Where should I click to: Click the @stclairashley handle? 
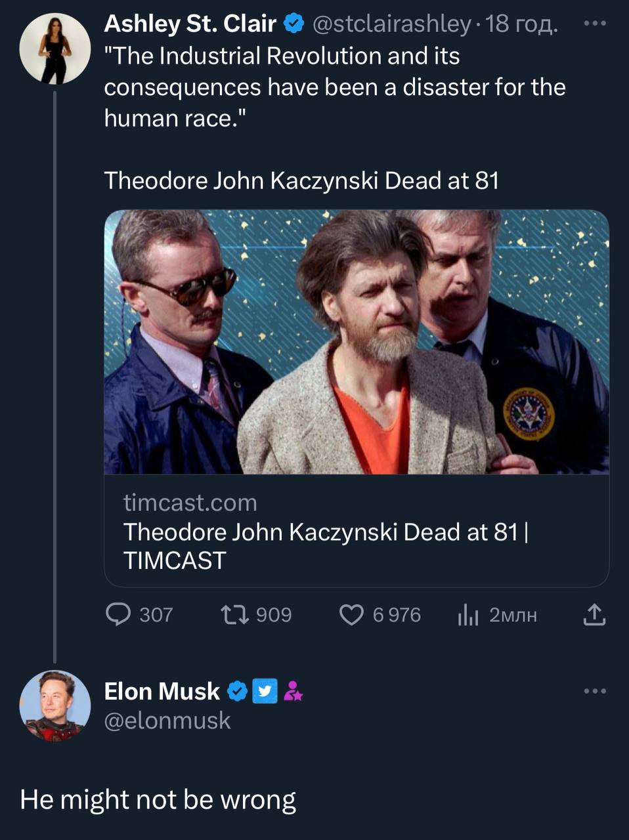pyautogui.click(x=391, y=24)
